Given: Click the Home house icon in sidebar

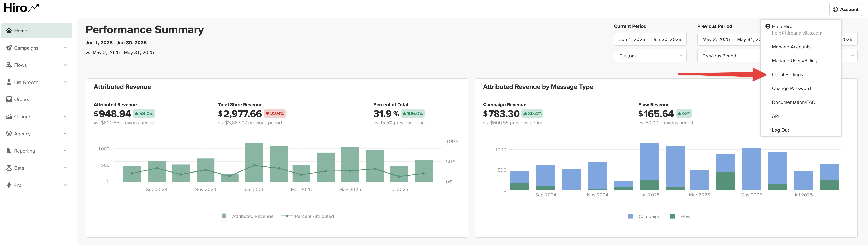Looking at the screenshot, I should 9,31.
